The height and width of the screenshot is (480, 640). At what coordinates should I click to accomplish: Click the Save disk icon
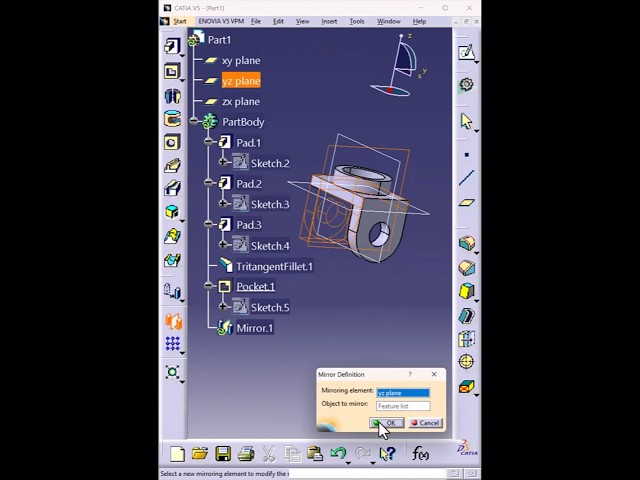coord(223,453)
